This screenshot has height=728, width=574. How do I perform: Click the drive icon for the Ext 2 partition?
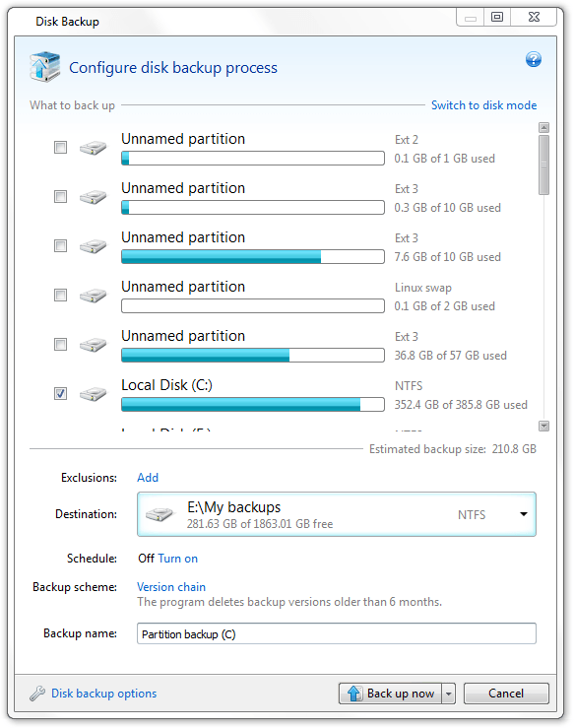point(94,148)
